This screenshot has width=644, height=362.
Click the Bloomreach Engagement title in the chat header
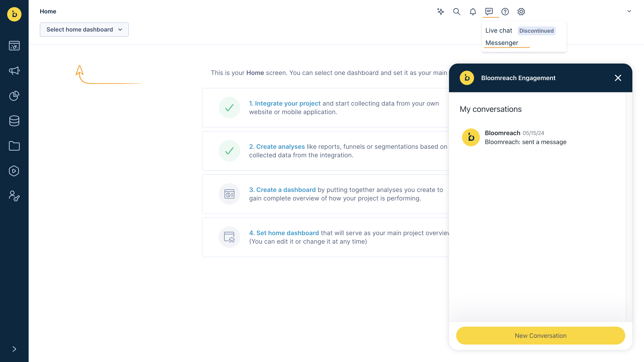pyautogui.click(x=518, y=78)
